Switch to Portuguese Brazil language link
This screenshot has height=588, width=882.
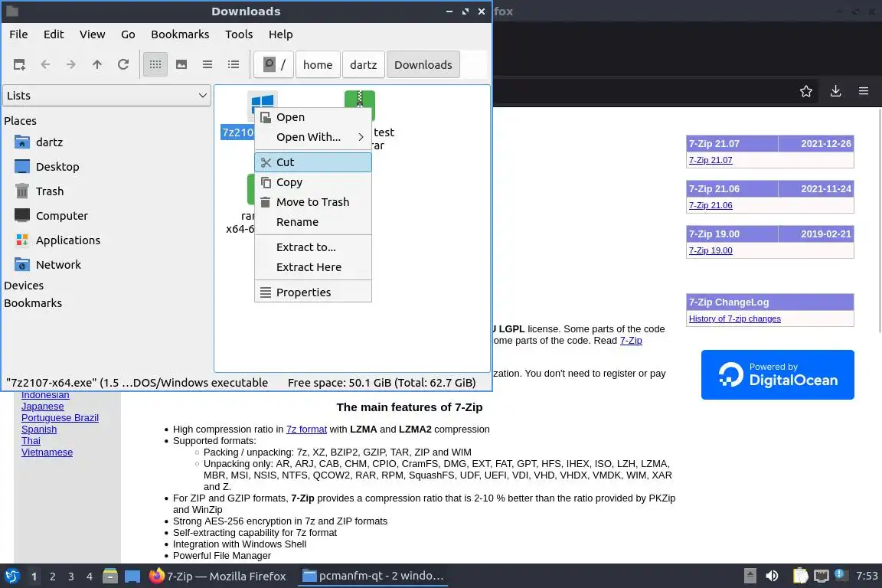click(x=60, y=418)
